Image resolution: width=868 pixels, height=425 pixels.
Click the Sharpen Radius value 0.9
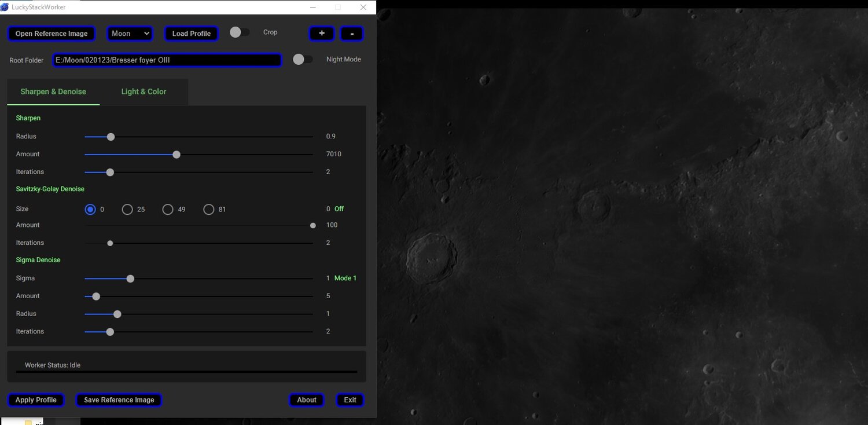pyautogui.click(x=331, y=137)
